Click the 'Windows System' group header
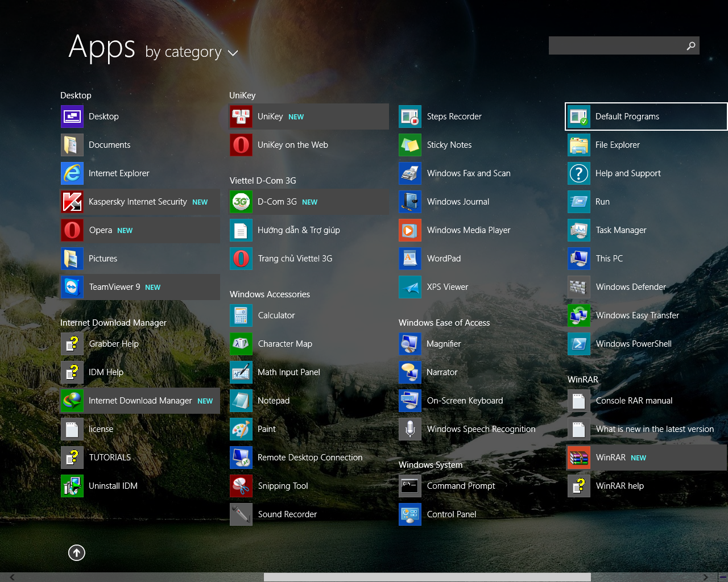728x582 pixels. click(x=431, y=465)
